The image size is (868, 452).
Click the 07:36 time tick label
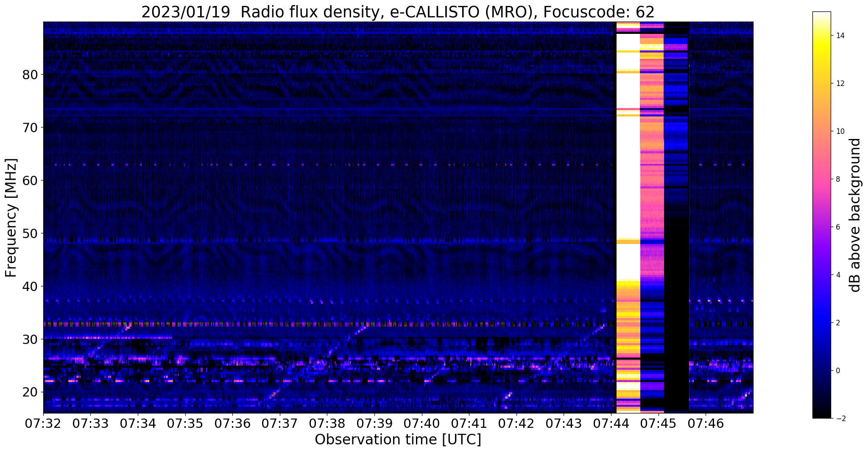tap(232, 423)
